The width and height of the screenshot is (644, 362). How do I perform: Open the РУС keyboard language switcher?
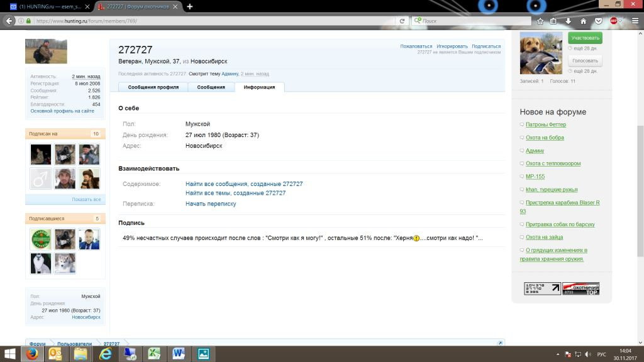pyautogui.click(x=601, y=354)
